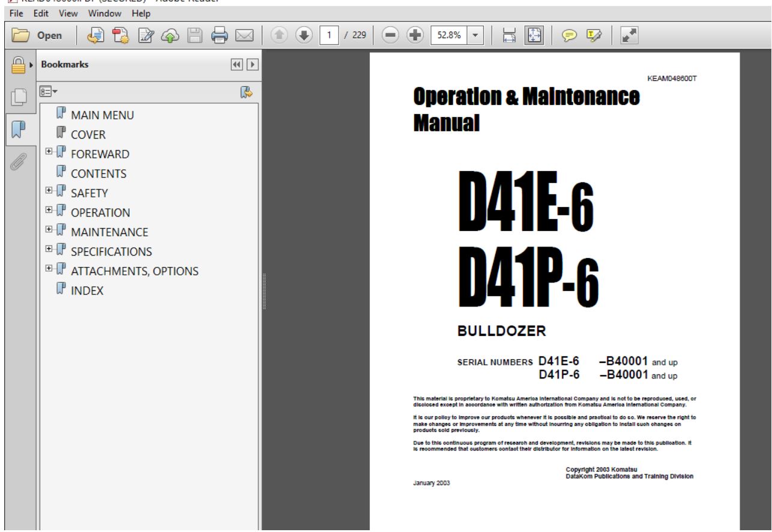Expand the MAINTENANCE bookmark

coord(49,230)
